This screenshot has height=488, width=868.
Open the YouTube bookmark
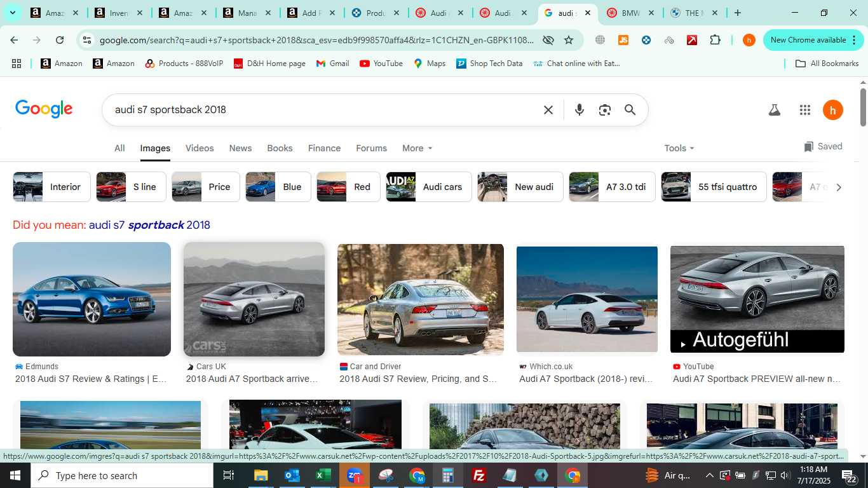tap(381, 64)
